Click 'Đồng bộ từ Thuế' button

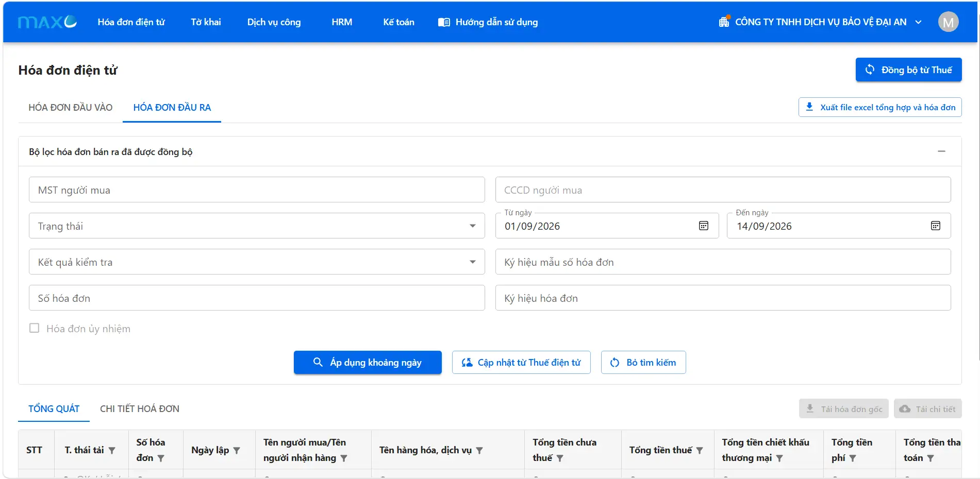908,70
